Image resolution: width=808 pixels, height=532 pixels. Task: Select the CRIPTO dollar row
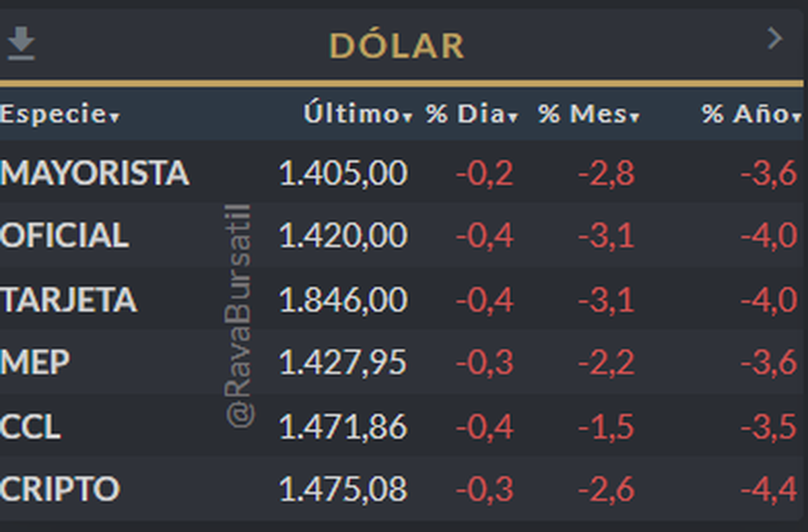coord(60,489)
